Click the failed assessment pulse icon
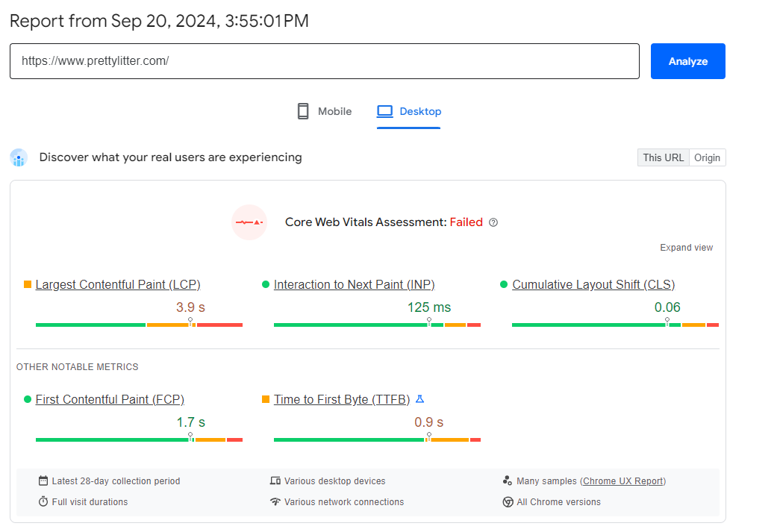This screenshot has height=532, width=777. tap(249, 222)
